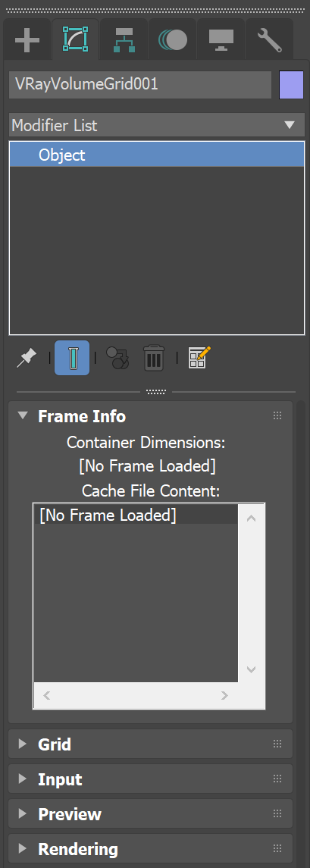310x868 pixels.
Task: Open the Utilities wrench tab
Action: pos(270,40)
